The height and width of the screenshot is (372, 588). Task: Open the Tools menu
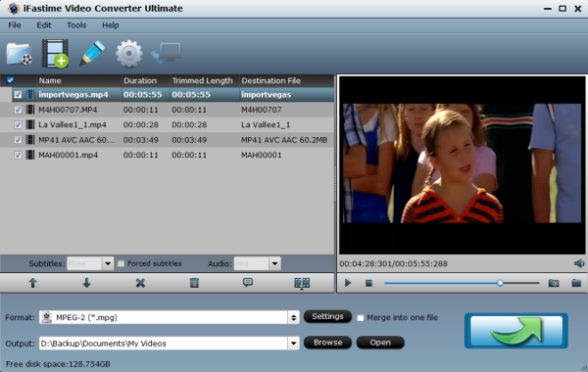(76, 25)
